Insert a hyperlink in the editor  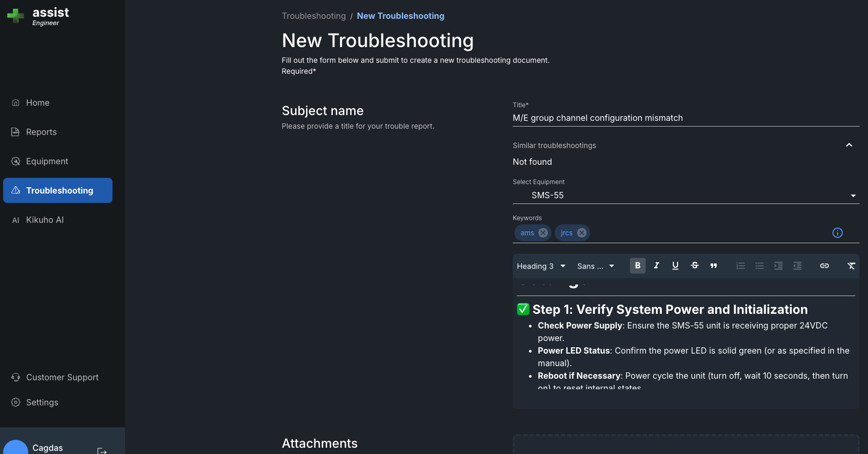tap(824, 266)
